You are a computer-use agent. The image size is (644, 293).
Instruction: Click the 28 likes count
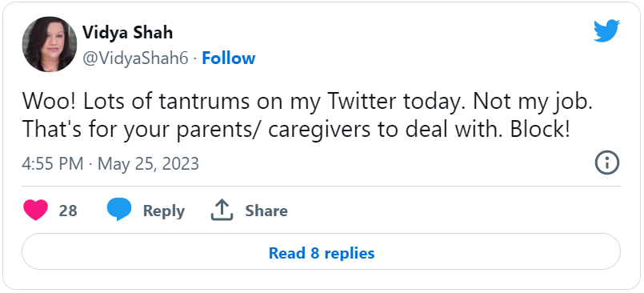pos(68,211)
